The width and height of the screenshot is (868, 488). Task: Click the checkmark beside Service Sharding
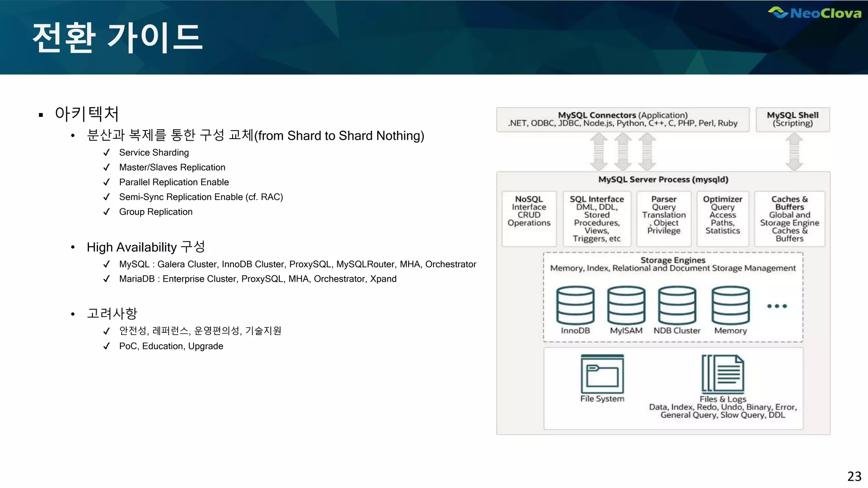coord(106,152)
